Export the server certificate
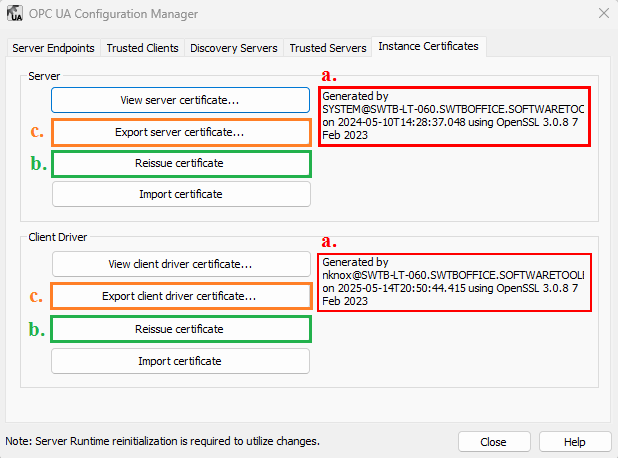 click(180, 132)
